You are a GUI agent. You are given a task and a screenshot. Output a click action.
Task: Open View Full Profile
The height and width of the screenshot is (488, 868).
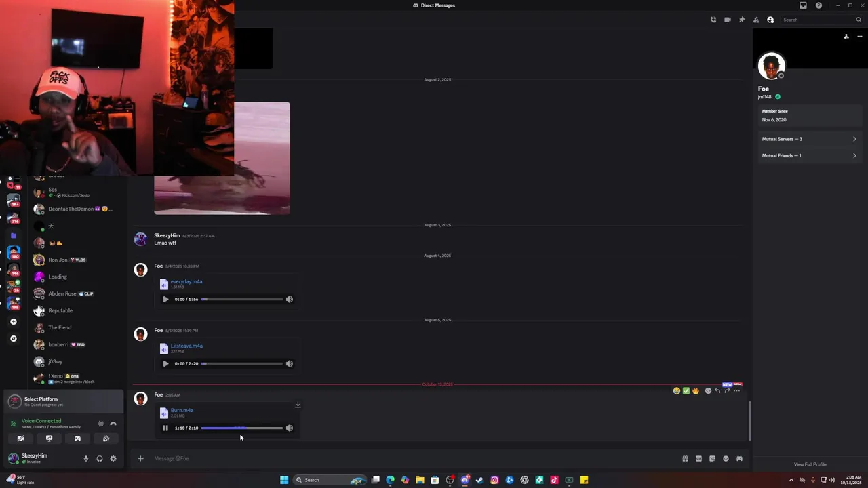click(810, 464)
